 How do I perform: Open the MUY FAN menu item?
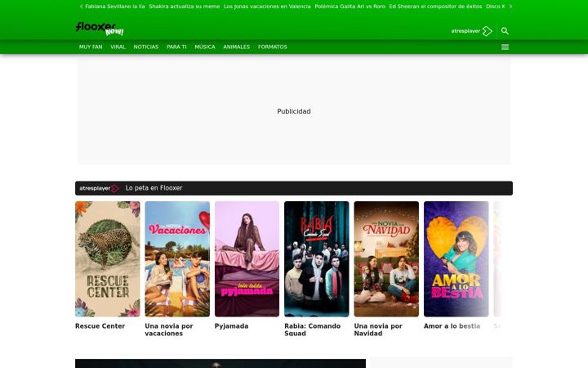(91, 47)
